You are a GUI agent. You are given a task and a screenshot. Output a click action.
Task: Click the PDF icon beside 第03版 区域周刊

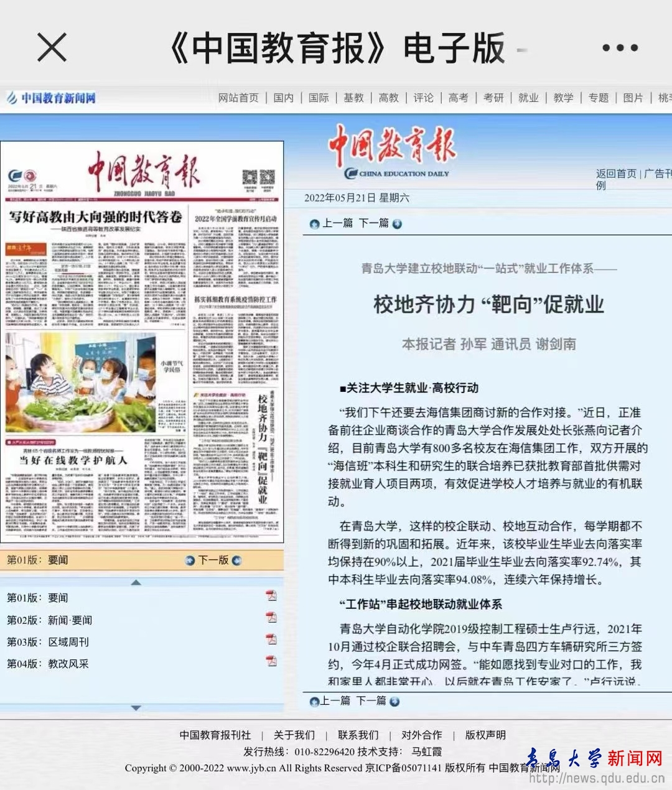[271, 639]
